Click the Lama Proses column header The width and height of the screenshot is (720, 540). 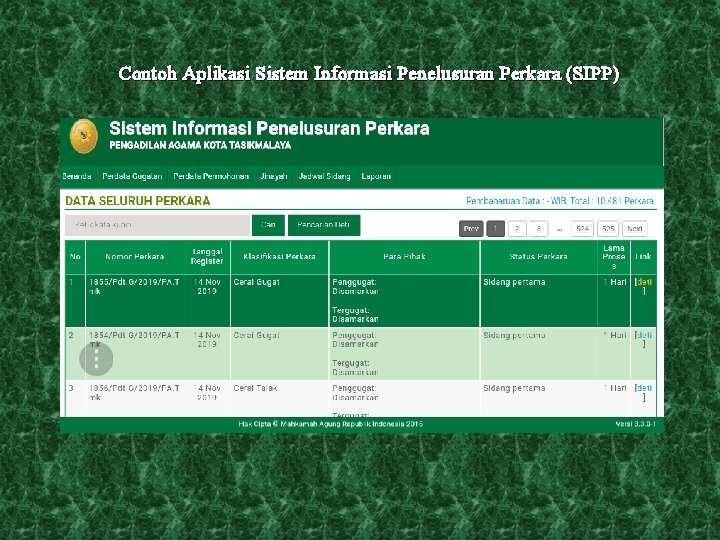(x=614, y=257)
